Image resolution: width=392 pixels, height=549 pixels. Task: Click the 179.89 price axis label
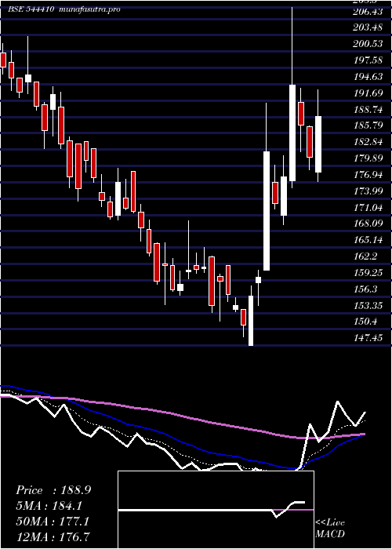point(368,158)
